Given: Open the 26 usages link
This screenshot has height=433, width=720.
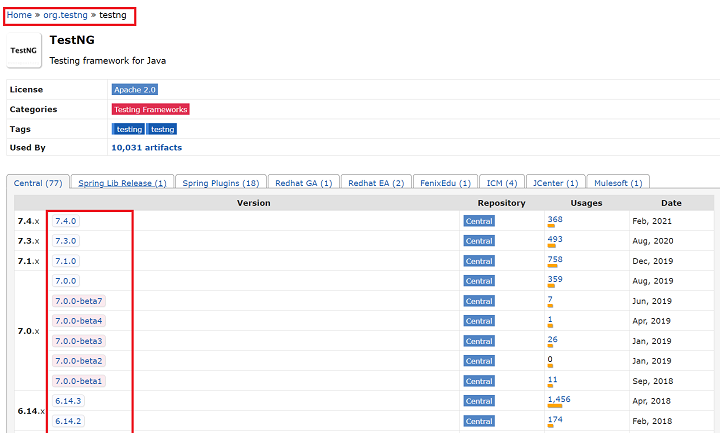Looking at the screenshot, I should (552, 339).
